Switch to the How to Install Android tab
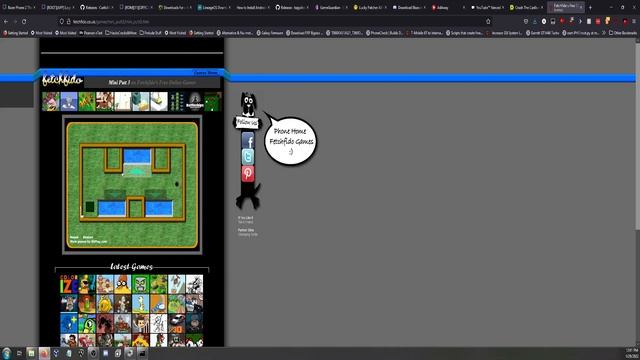 pos(253,7)
